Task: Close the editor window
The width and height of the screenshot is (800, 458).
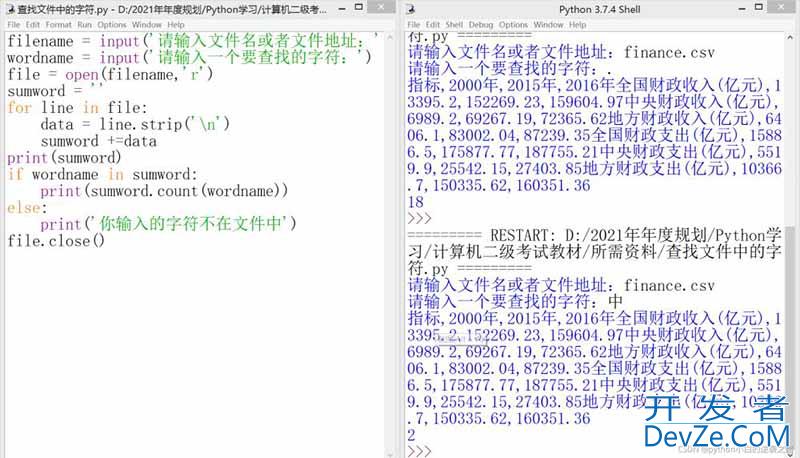Action: click(x=381, y=7)
